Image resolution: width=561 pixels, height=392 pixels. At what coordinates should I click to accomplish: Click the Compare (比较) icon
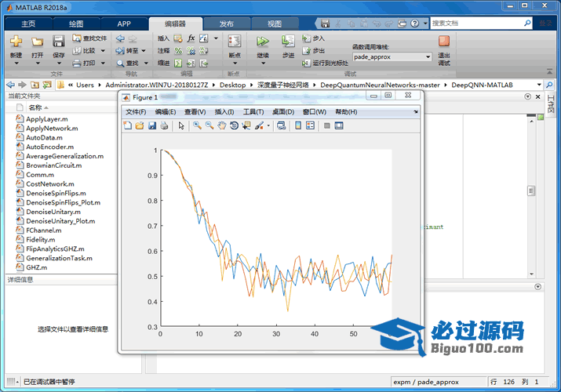pos(77,51)
